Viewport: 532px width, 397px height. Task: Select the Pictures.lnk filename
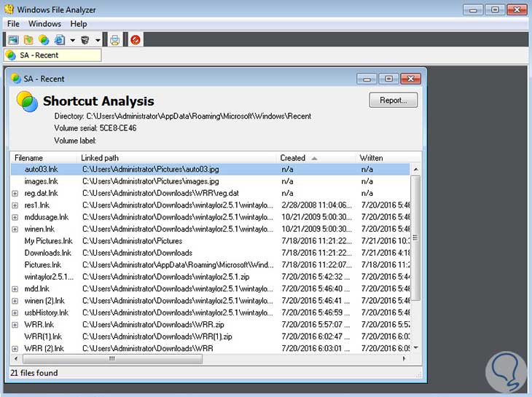tap(43, 264)
